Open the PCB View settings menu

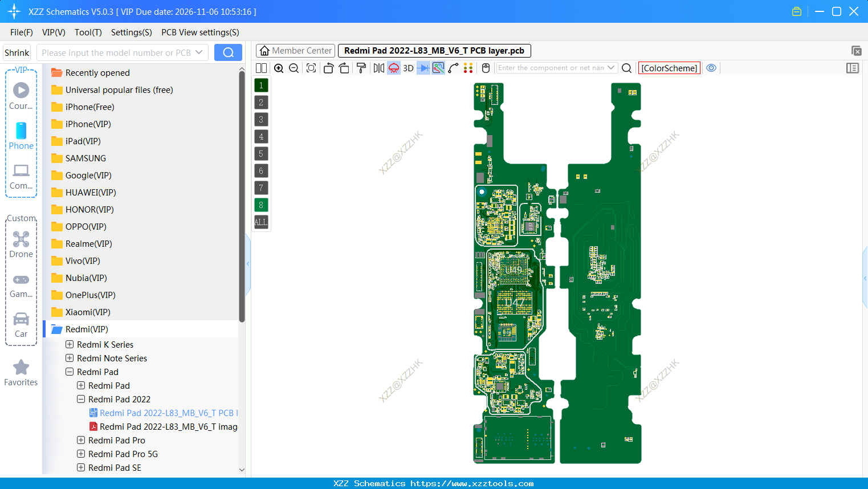[199, 32]
